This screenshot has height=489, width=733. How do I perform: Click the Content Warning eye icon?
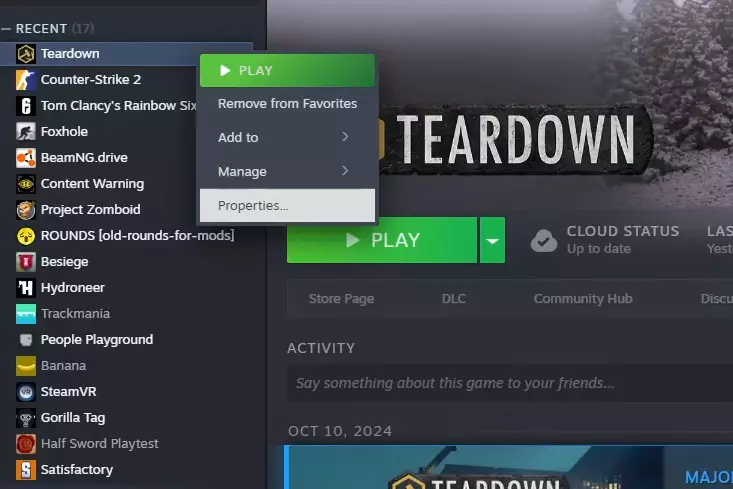26,184
